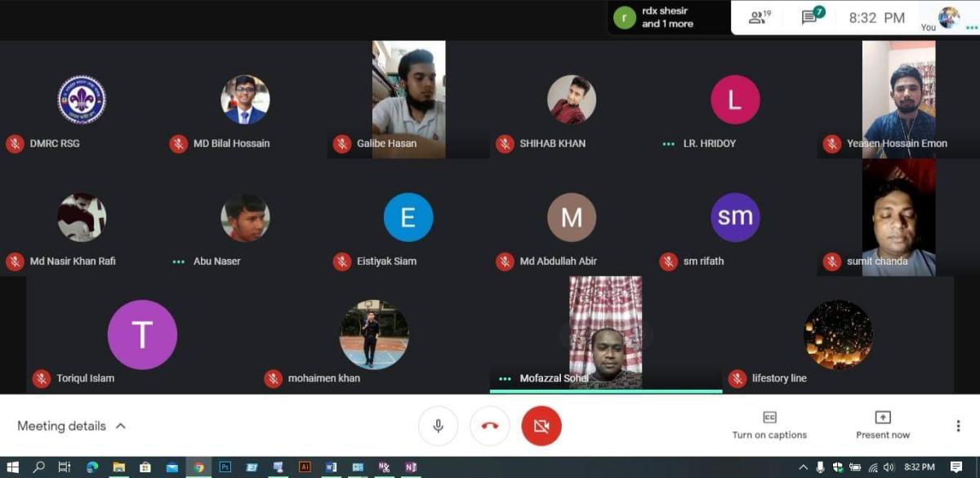Click Present now to share your screen

coord(882,425)
